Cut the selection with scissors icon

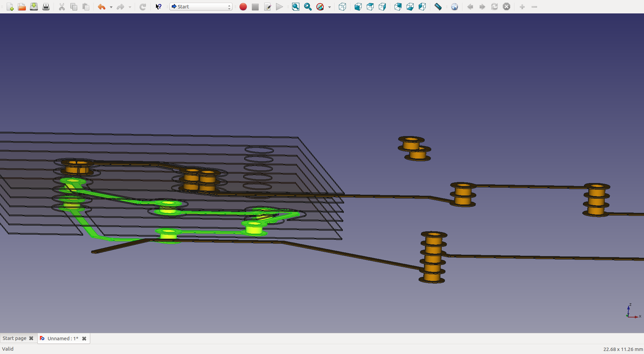[62, 7]
